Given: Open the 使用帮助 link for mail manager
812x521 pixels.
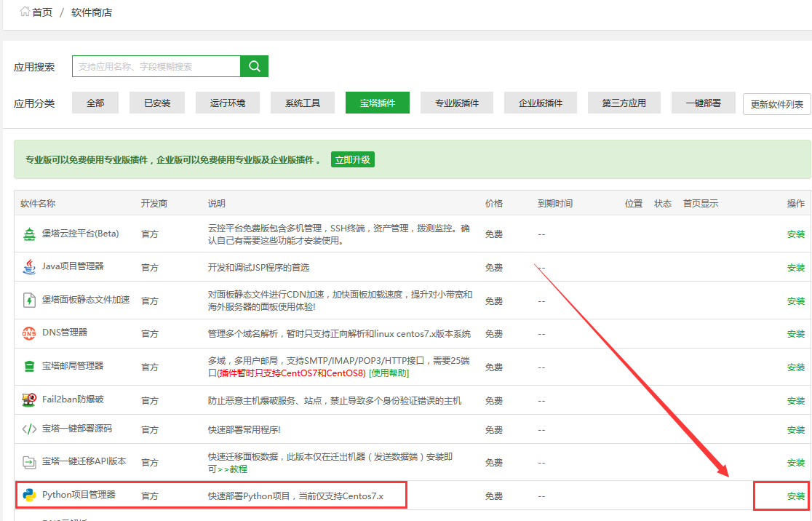Looking at the screenshot, I should (x=389, y=373).
